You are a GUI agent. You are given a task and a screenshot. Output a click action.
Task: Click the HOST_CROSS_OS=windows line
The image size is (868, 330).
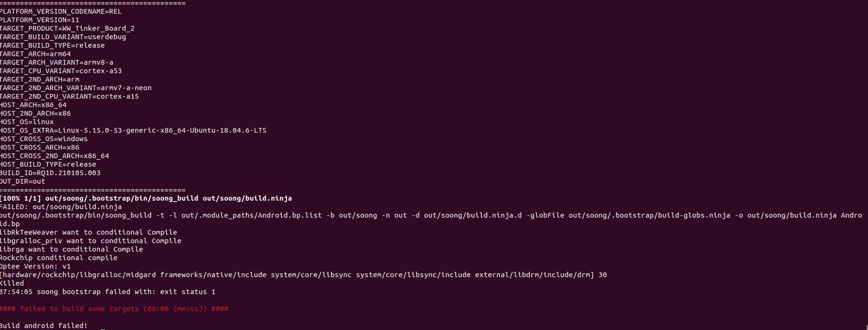click(43, 139)
